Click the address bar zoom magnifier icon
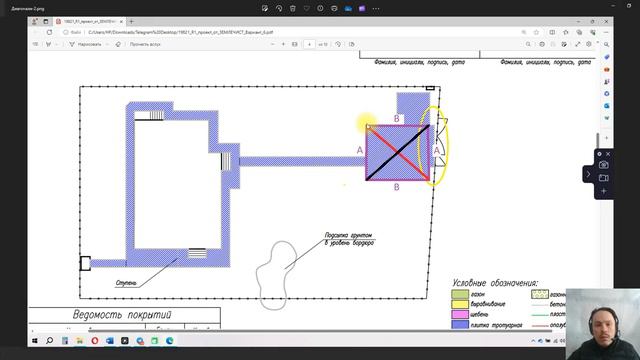The width and height of the screenshot is (640, 360). (524, 32)
